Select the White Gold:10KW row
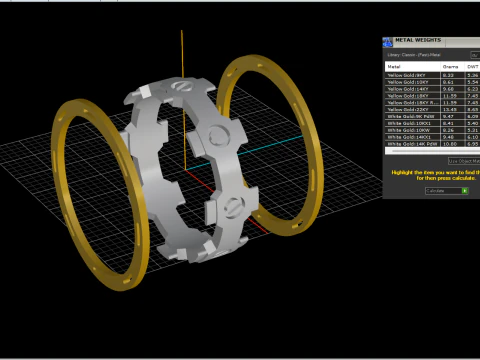The height and width of the screenshot is (360, 480). (433, 130)
